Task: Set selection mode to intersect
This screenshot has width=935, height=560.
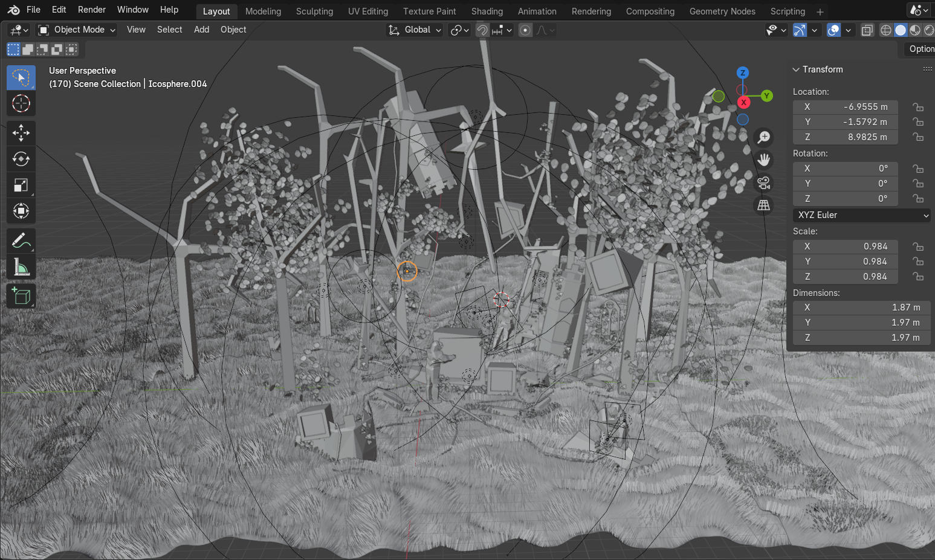Action: click(71, 50)
